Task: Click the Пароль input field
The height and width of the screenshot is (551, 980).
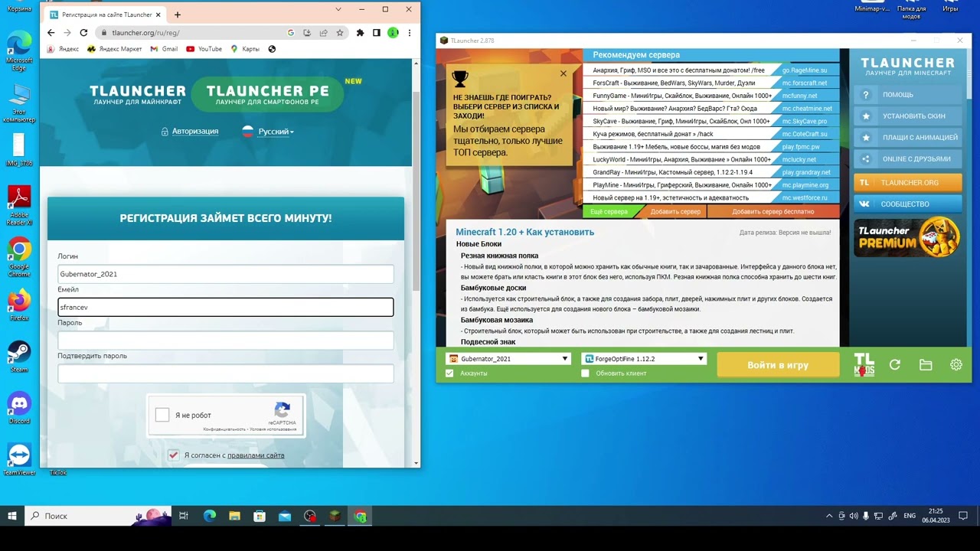Action: (x=225, y=340)
